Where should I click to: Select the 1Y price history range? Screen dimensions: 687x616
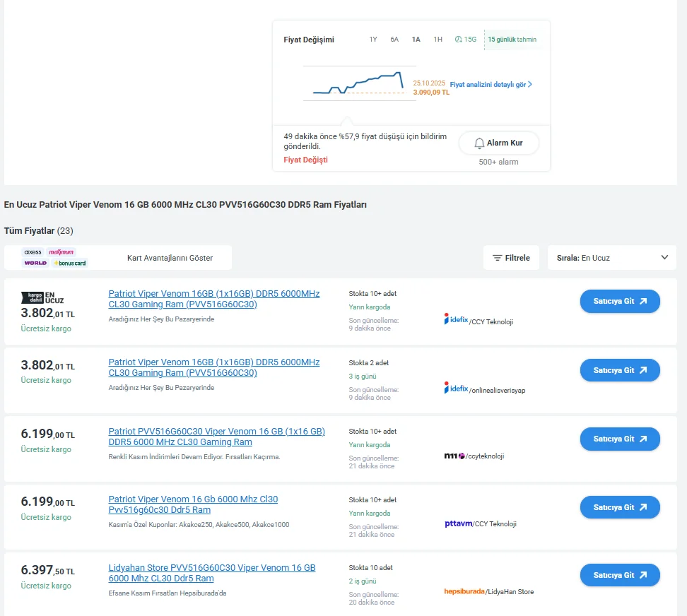point(373,40)
